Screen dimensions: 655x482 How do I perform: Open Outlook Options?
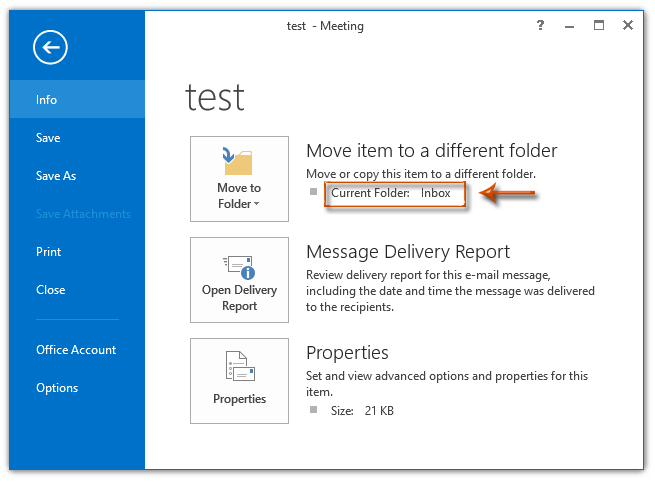click(x=57, y=388)
